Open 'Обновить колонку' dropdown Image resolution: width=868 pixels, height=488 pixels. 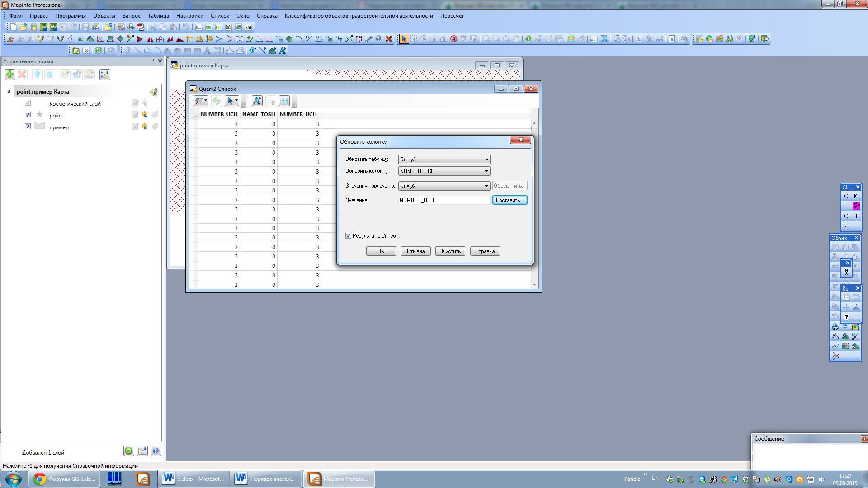[486, 171]
